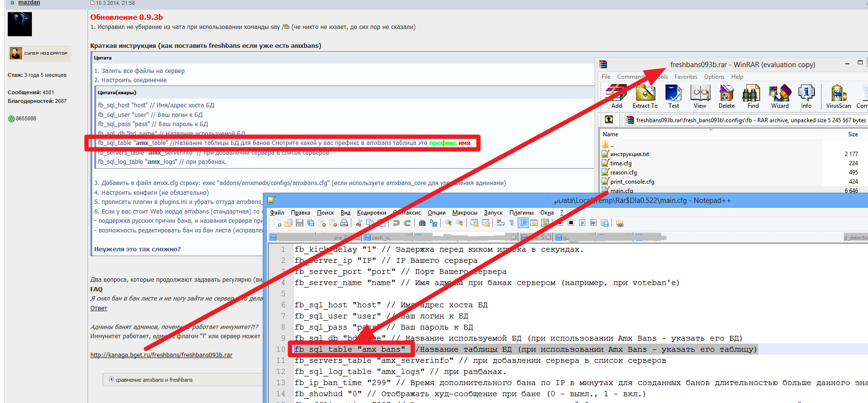Run macro multiple times icon in Notepad++
Viewport: 868px width, 403px height.
tap(593, 223)
